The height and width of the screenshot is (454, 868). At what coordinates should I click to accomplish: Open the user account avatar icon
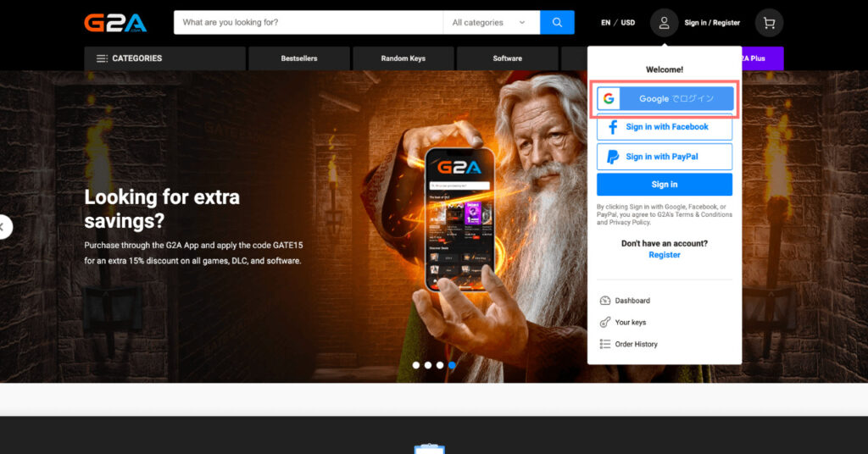664,23
